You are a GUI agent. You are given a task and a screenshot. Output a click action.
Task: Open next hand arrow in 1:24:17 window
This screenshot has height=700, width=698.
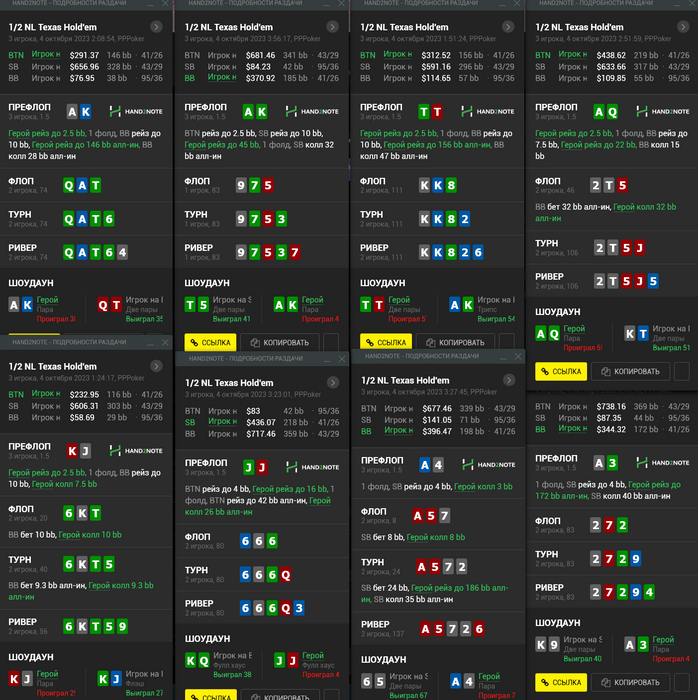156,366
